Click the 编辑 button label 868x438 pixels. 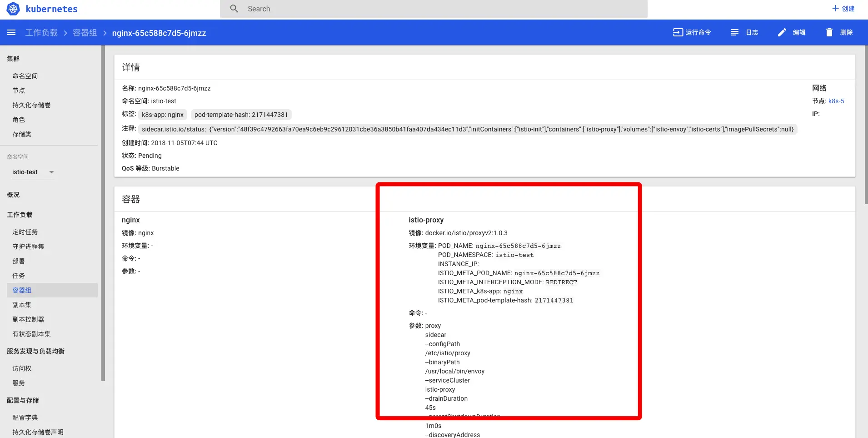click(x=799, y=32)
